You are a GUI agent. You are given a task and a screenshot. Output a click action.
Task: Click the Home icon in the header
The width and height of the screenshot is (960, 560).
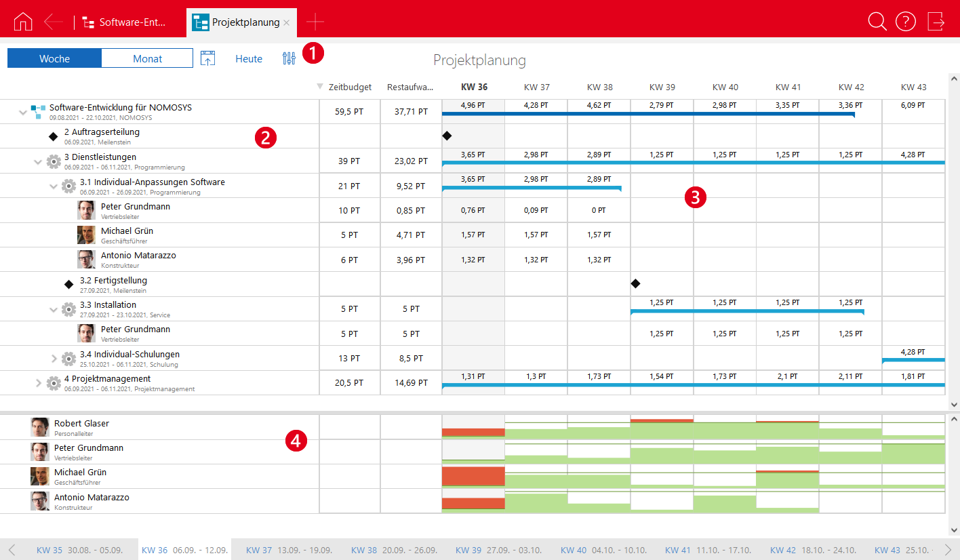click(23, 22)
